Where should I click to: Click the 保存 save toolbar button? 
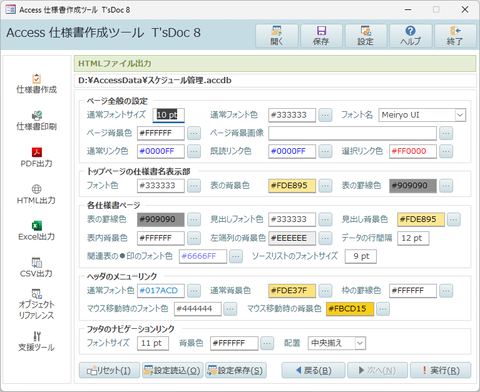pos(321,36)
